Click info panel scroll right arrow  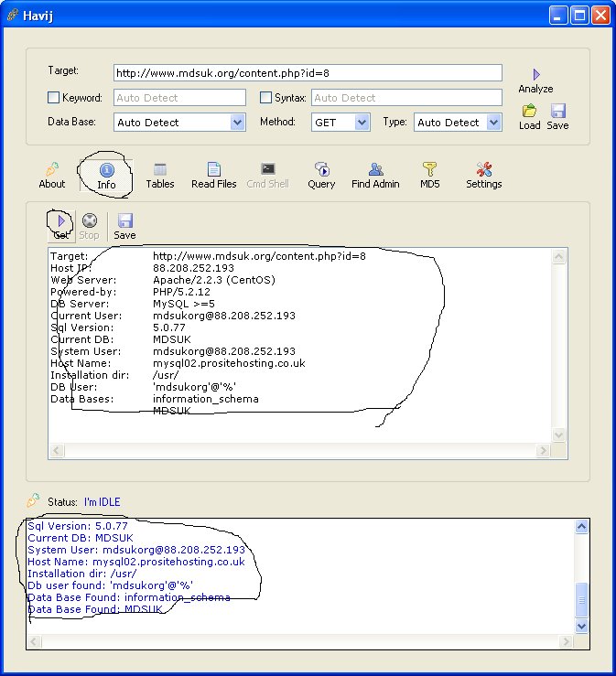(544, 451)
